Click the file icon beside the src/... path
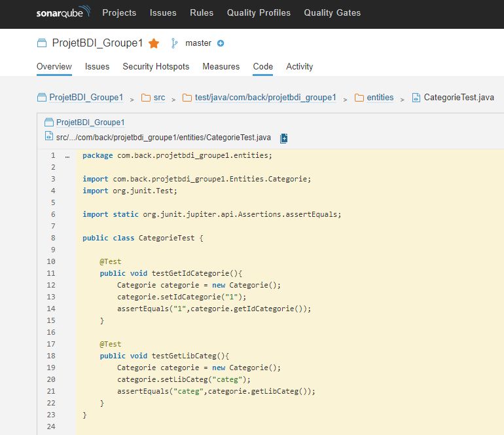 click(x=49, y=136)
